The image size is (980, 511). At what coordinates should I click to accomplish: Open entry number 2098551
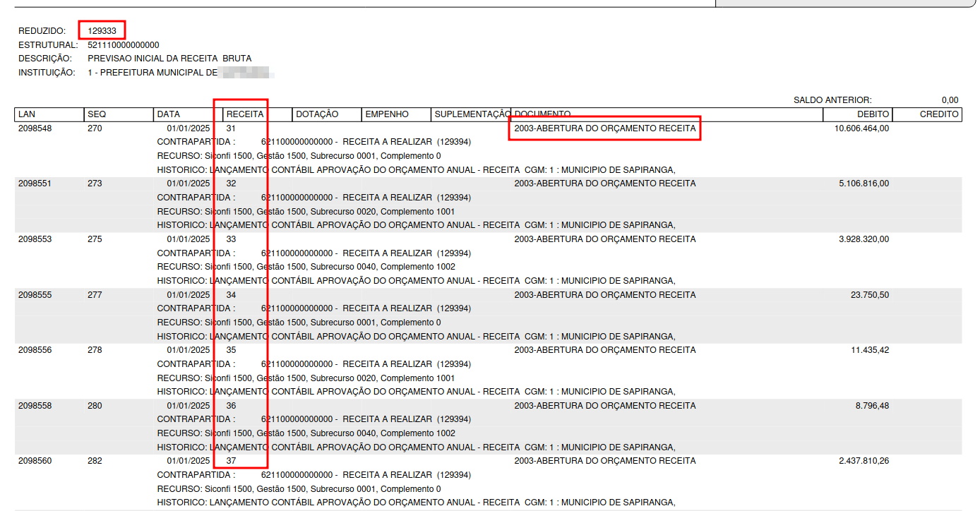[x=35, y=184]
